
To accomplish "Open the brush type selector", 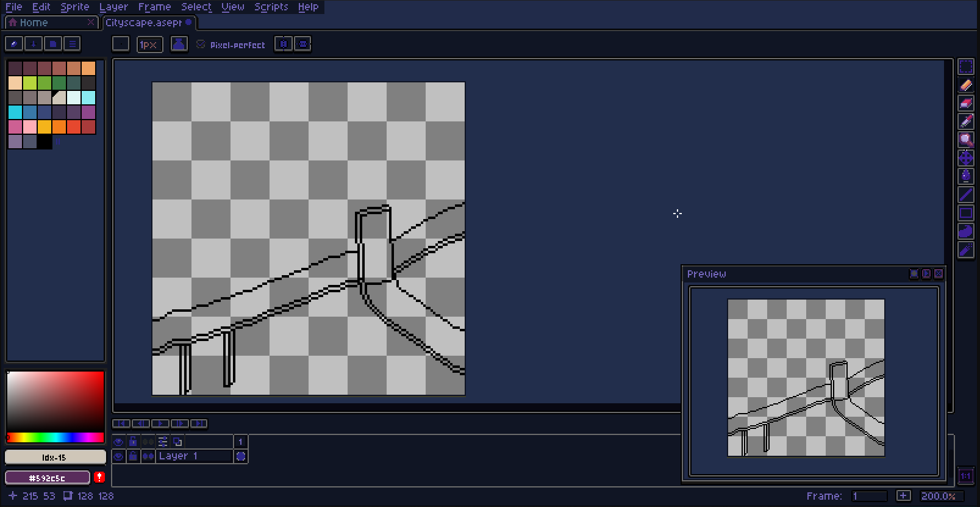I will point(121,44).
